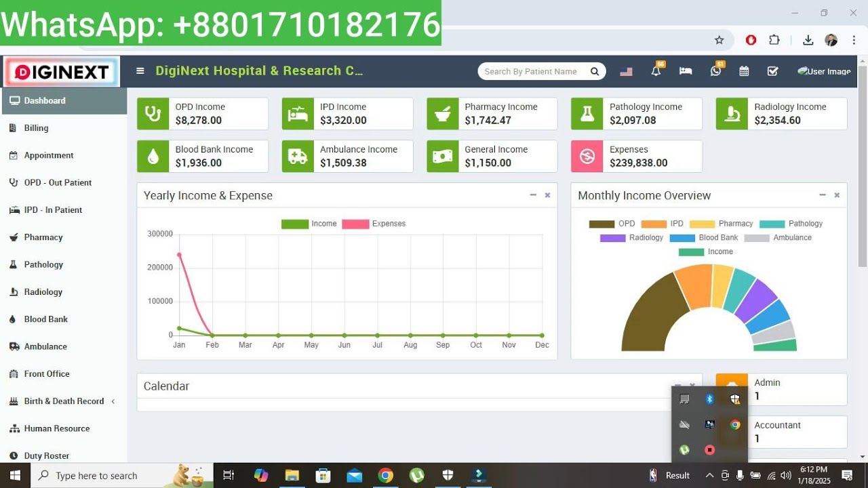Screen dimensions: 868x488
Task: Click the OPD Income stethoscope icon
Action: coord(153,114)
